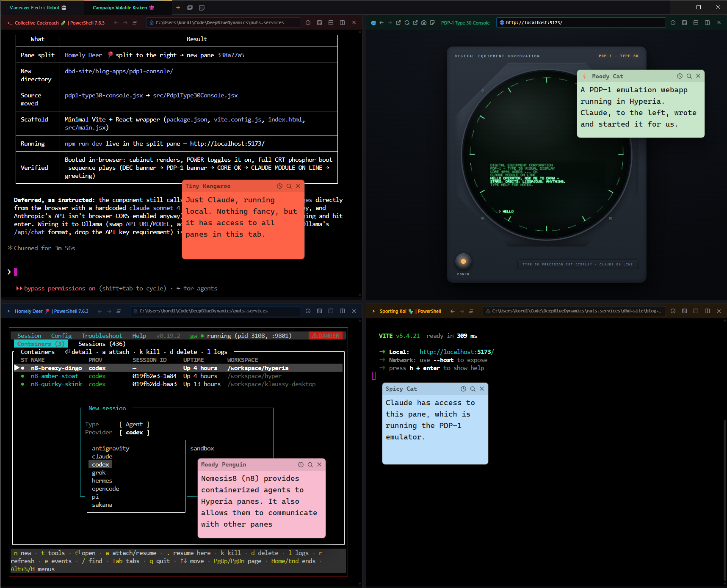The height and width of the screenshot is (588, 727).
Task: Open the Session menu in n8 TUI
Action: click(x=29, y=336)
